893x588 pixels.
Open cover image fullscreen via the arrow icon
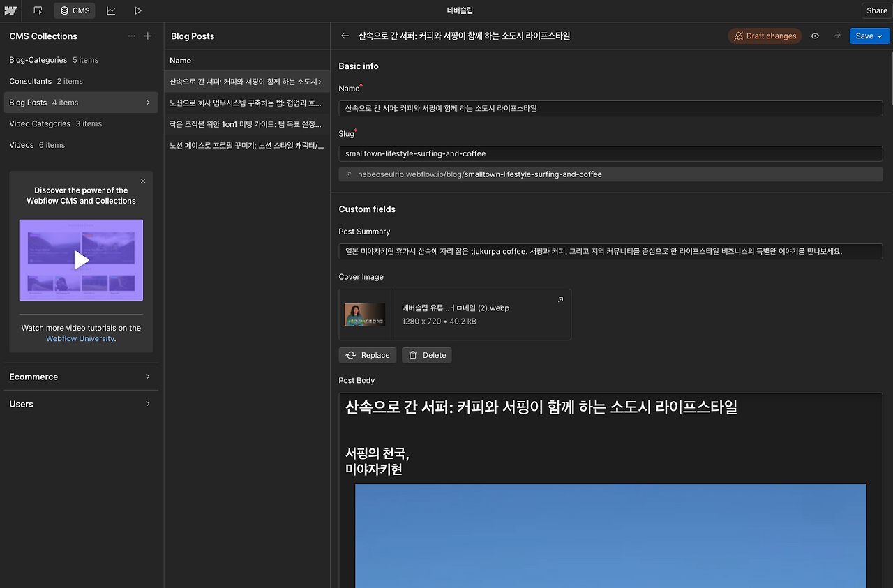tap(560, 299)
